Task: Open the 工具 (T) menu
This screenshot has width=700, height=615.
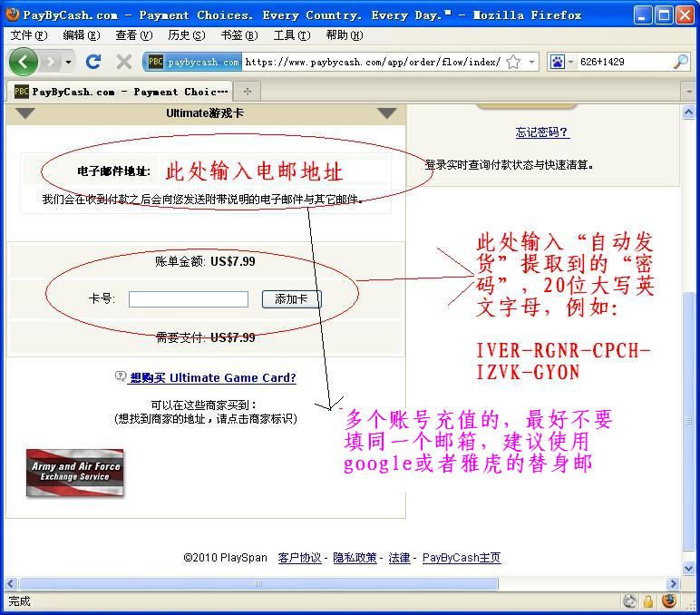Action: click(292, 34)
